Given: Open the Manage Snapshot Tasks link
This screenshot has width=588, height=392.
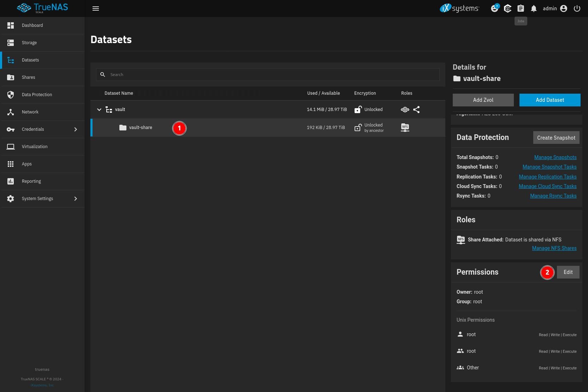Looking at the screenshot, I should 550,167.
